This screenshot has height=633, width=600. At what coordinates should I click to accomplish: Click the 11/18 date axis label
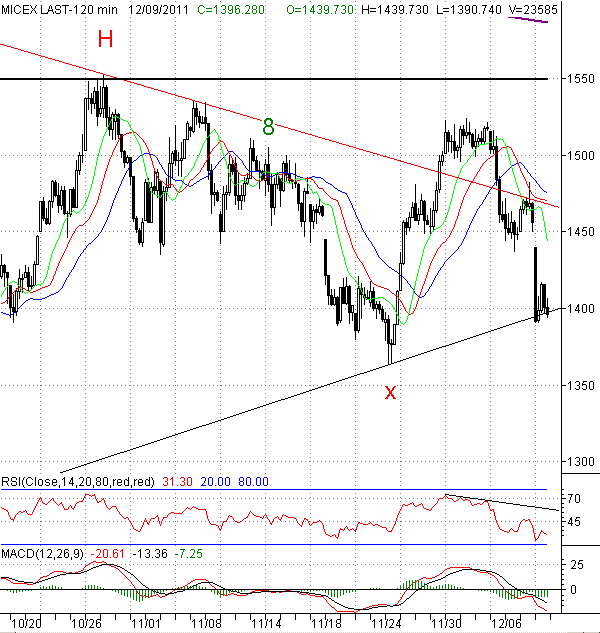pyautogui.click(x=326, y=624)
